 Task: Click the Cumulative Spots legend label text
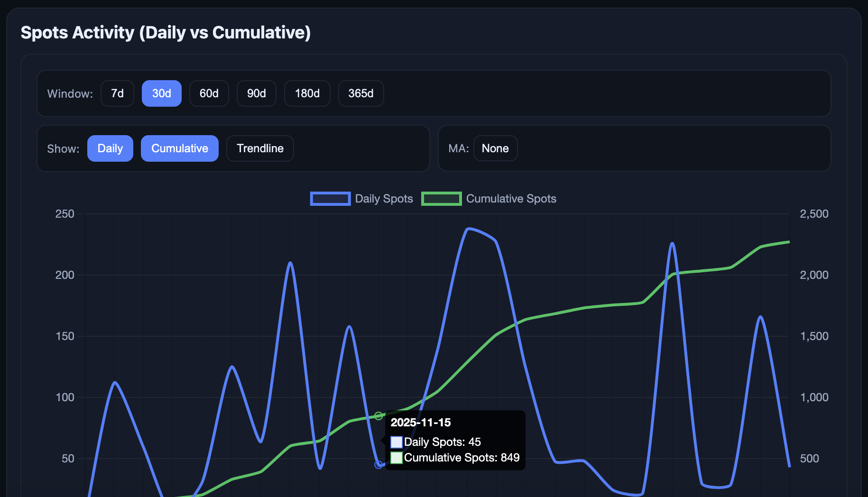(x=511, y=199)
